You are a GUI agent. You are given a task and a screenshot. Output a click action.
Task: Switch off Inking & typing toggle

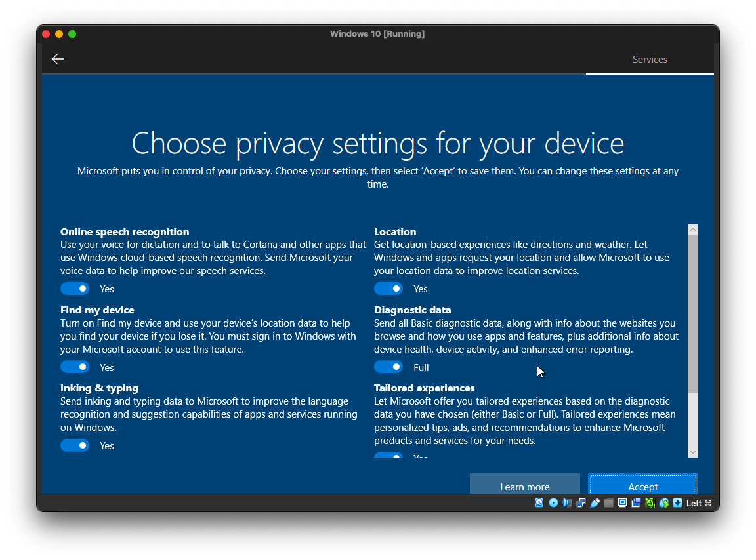tap(75, 445)
